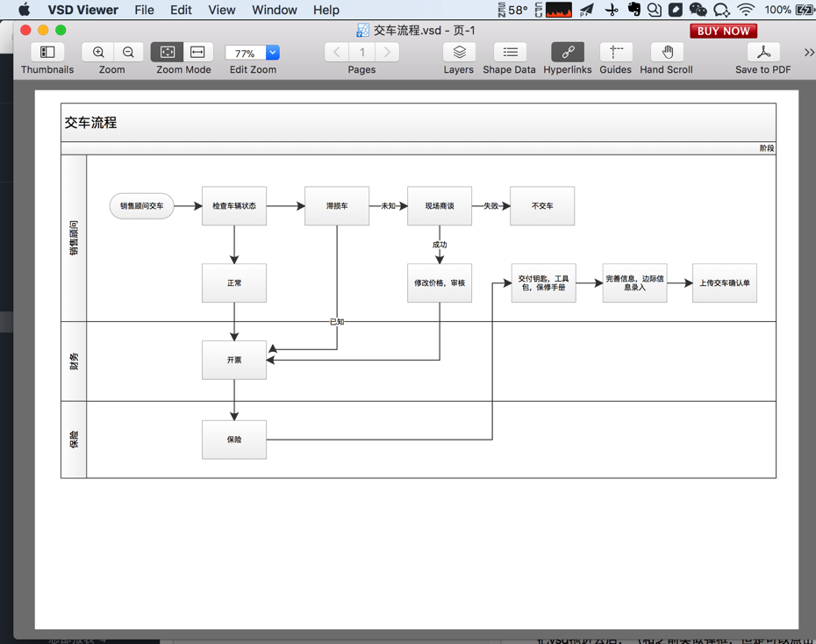Click the paper plane menu bar icon
Image resolution: width=816 pixels, height=644 pixels.
click(x=586, y=10)
